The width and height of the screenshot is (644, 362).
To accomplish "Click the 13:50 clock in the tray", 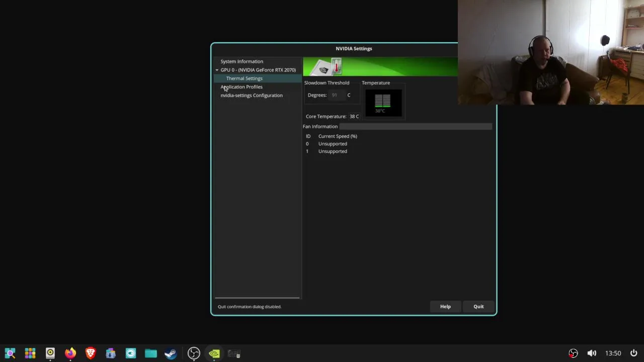I will [x=613, y=353].
